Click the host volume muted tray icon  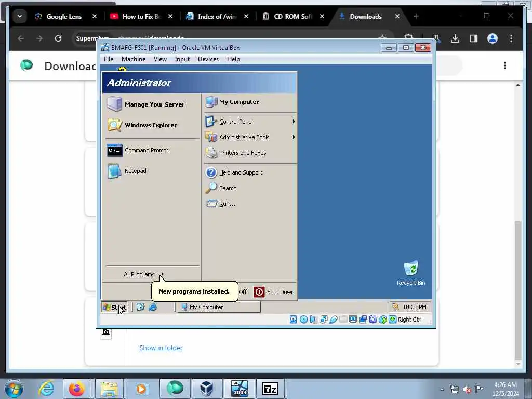(467, 390)
